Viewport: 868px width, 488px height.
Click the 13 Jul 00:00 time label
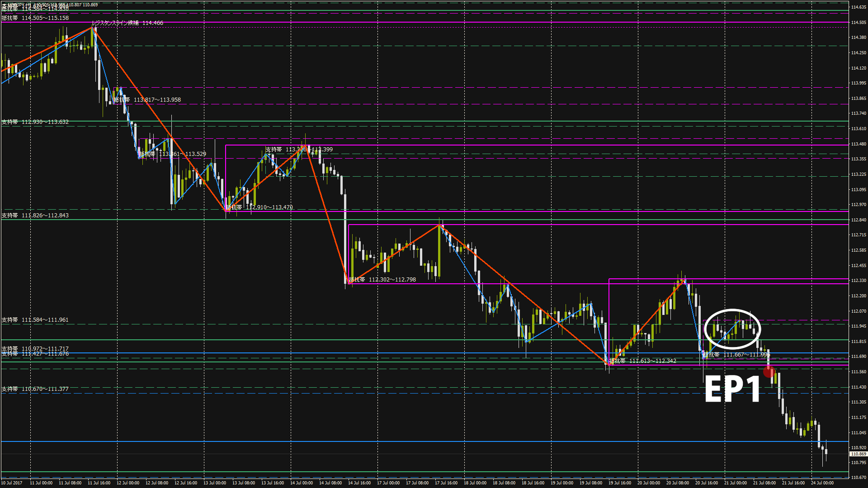[x=215, y=483]
